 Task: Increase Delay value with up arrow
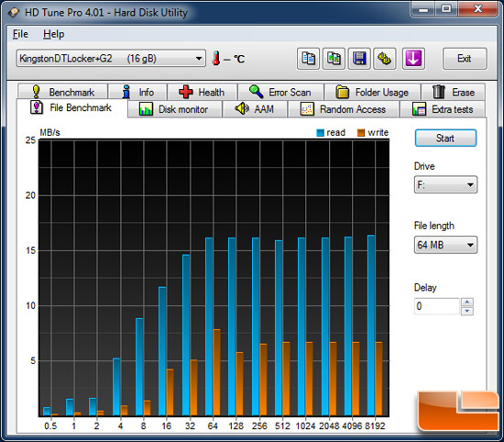click(x=467, y=302)
